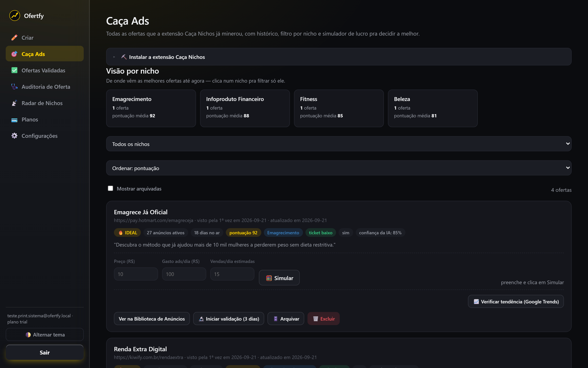Click the Ofertfy logo icon
Image resolution: width=588 pixels, height=368 pixels.
pyautogui.click(x=14, y=16)
